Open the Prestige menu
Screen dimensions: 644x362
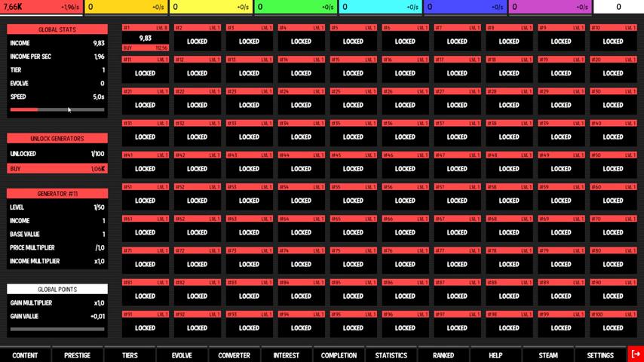[x=77, y=355]
